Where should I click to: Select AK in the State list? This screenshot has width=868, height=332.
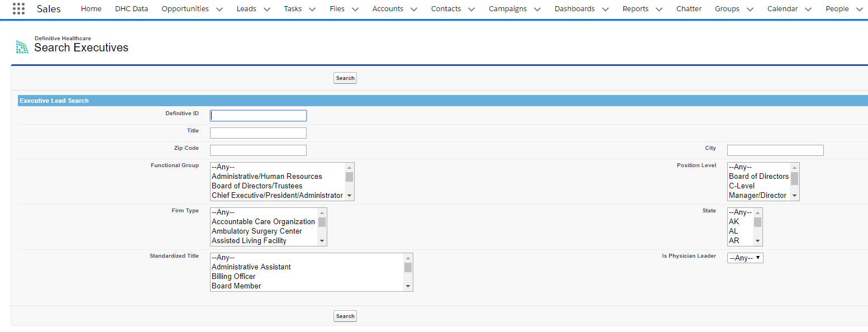click(735, 221)
